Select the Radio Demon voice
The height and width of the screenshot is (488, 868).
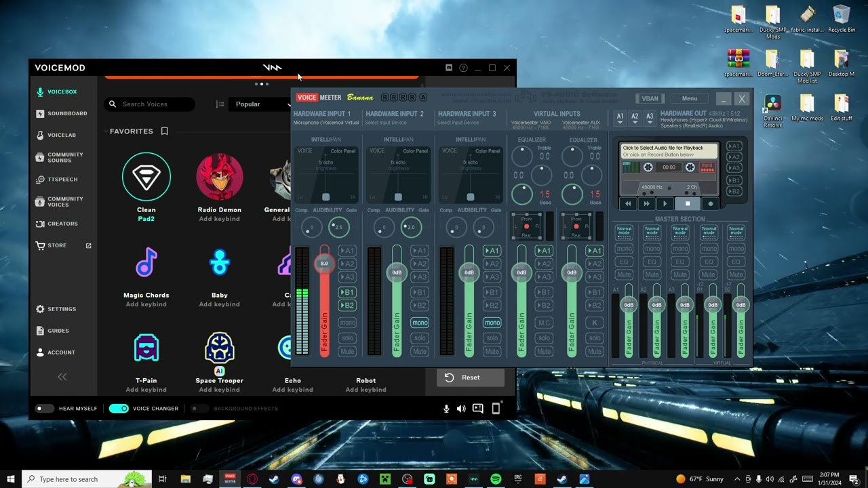tap(219, 177)
